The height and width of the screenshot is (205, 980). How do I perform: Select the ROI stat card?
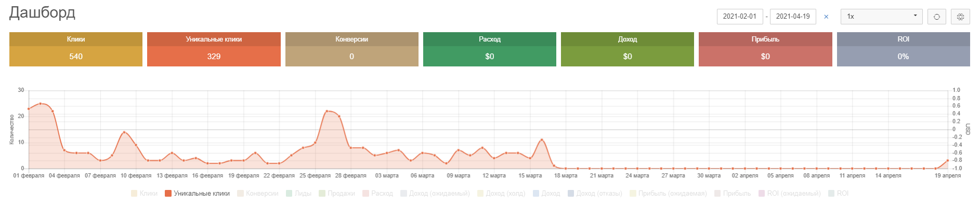point(904,49)
